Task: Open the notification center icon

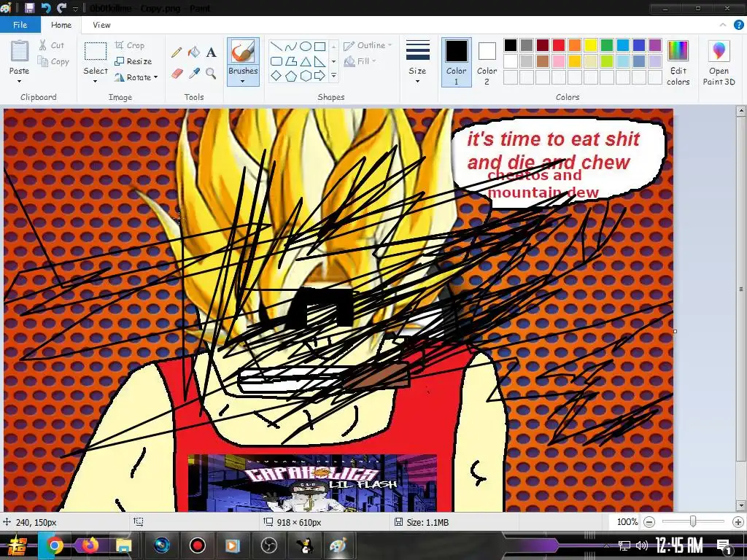Action: pos(724,545)
